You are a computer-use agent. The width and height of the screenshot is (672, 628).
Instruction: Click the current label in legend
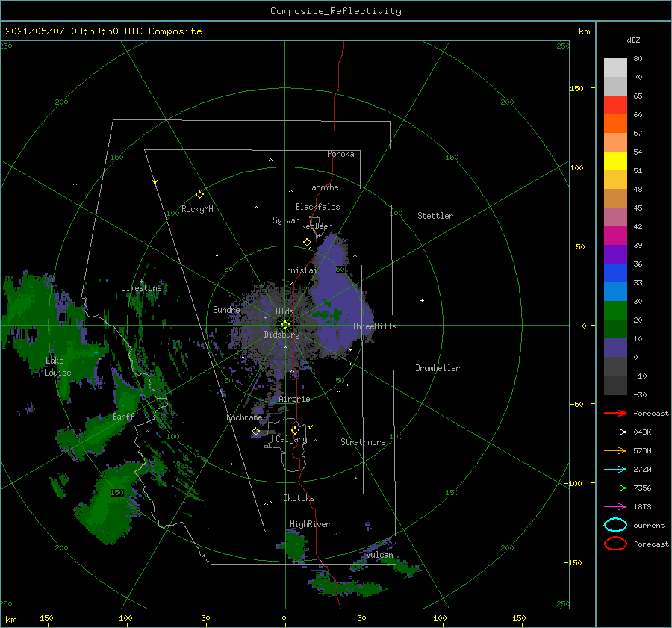pos(649,525)
